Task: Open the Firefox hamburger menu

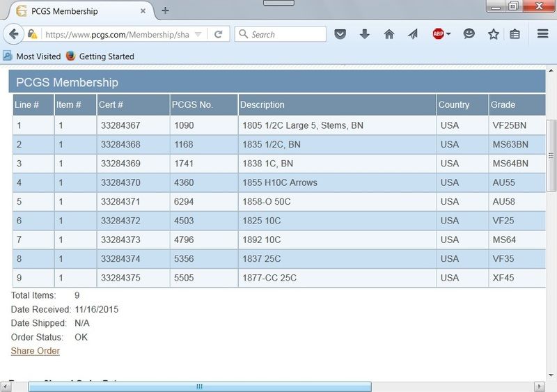Action: pyautogui.click(x=542, y=33)
